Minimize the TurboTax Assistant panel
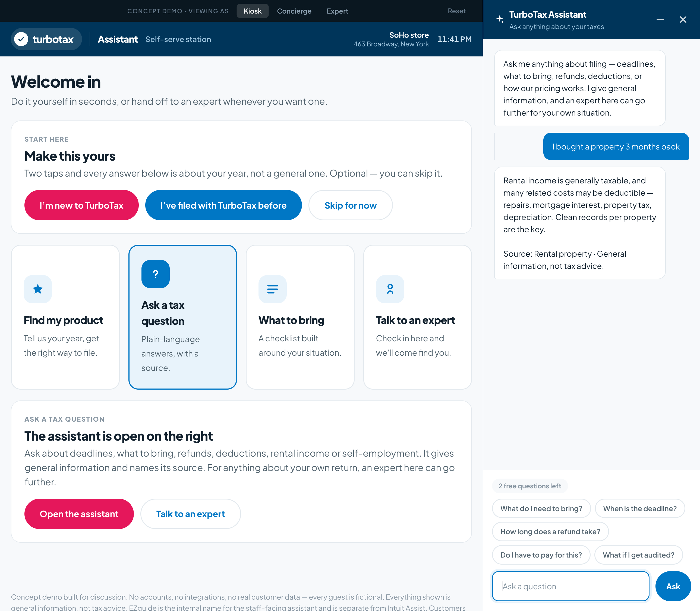Viewport: 700px width, 611px height. (660, 20)
